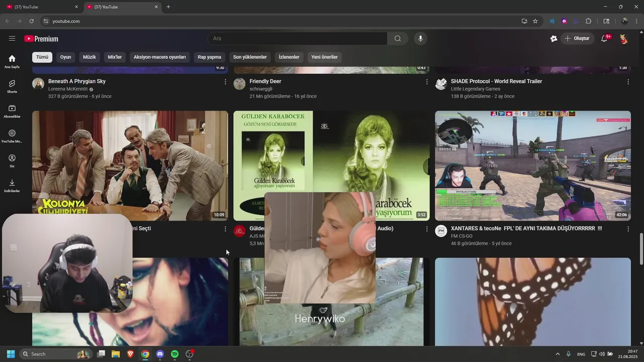Open Little Legendary Games channel link
644x362 pixels.
click(475, 89)
